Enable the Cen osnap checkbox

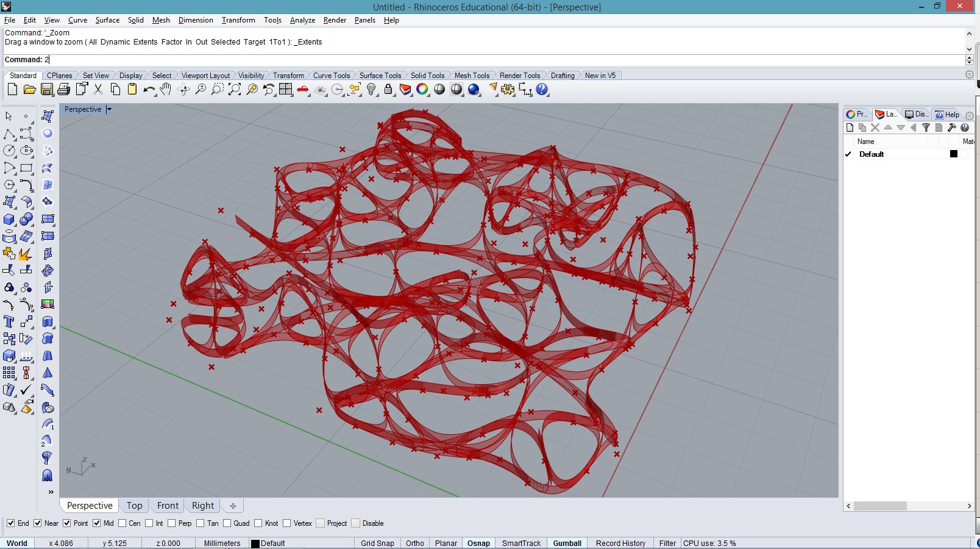point(122,523)
